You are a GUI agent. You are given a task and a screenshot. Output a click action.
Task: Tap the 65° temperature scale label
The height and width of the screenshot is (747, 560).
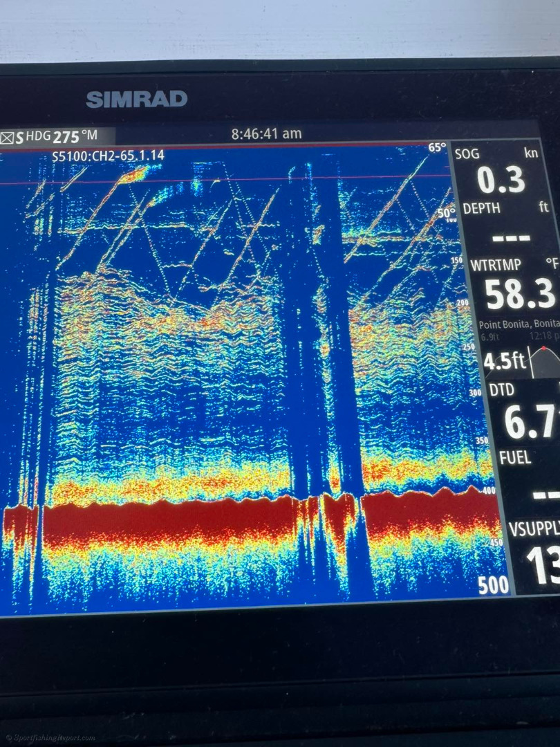click(437, 147)
